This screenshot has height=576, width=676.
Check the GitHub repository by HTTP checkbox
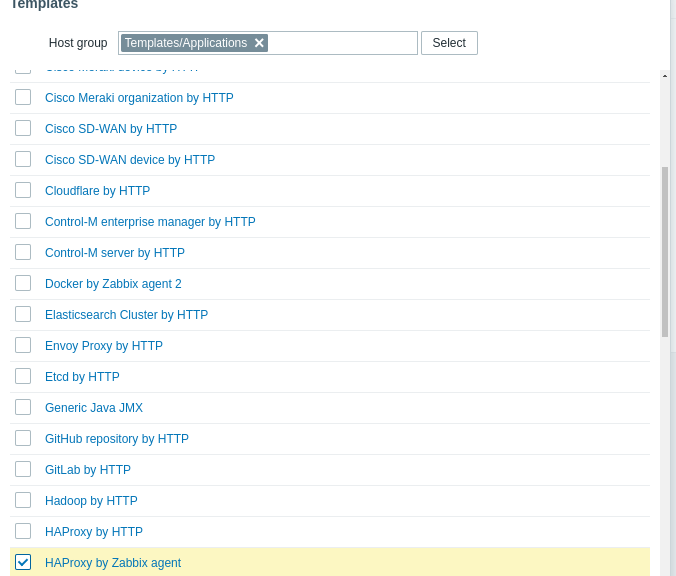(23, 439)
